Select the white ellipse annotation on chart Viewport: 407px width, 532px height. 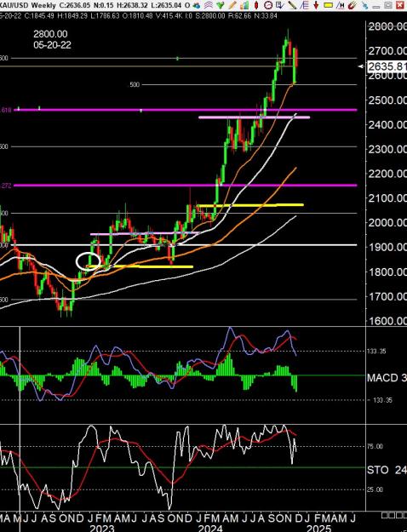tap(89, 261)
